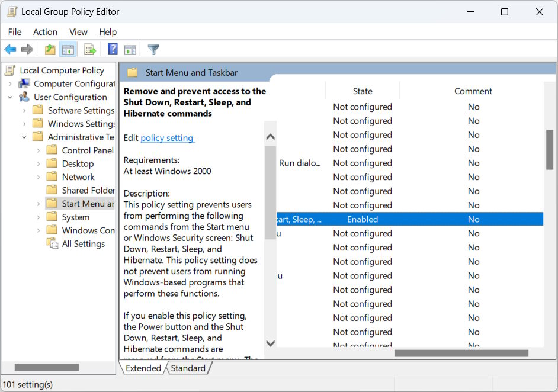Toggle the Show/Hide Console Tree icon
The height and width of the screenshot is (392, 558).
[68, 49]
